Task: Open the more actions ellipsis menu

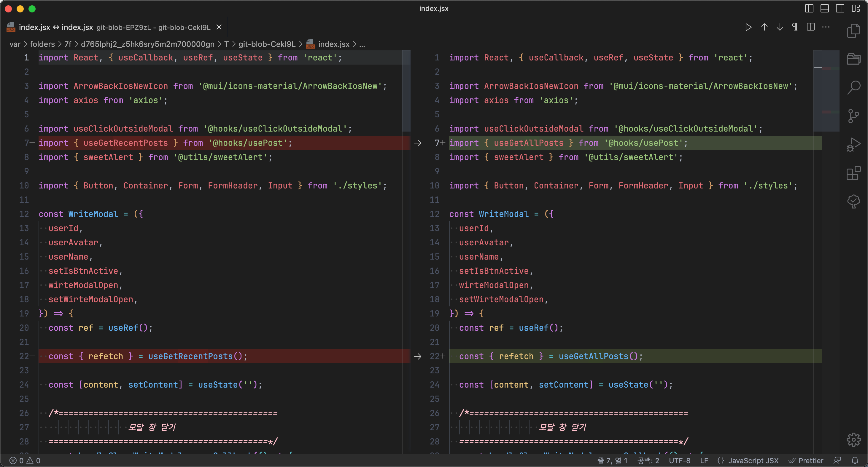Action: 826,27
